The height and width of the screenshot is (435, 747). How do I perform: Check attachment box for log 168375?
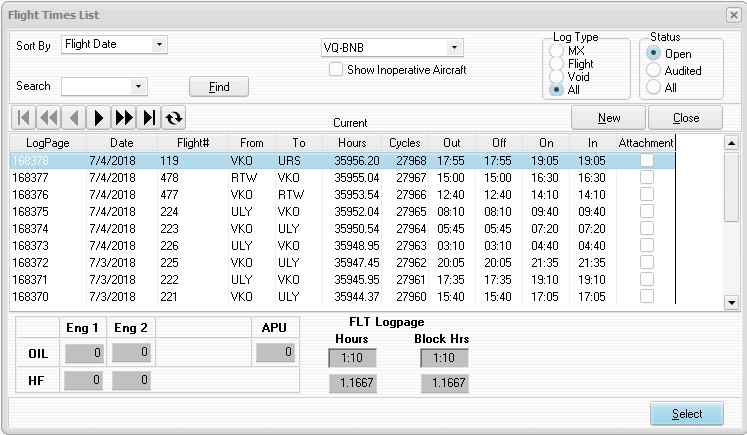[646, 211]
